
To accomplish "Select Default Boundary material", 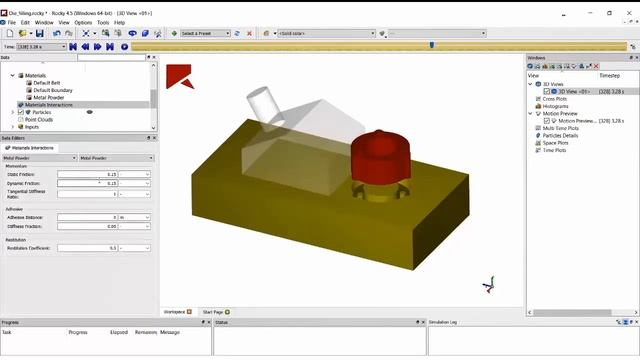I will point(53,90).
